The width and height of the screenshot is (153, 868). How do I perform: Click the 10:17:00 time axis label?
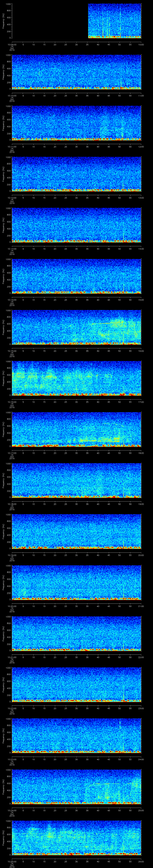pos(12,453)
